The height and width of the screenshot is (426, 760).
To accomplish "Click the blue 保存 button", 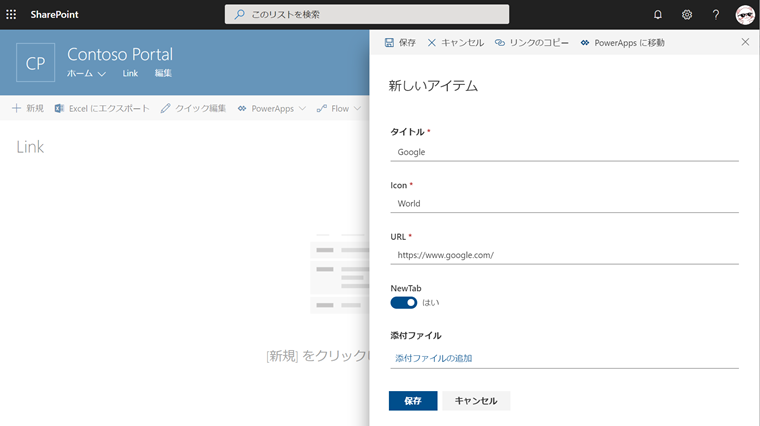I will point(413,401).
